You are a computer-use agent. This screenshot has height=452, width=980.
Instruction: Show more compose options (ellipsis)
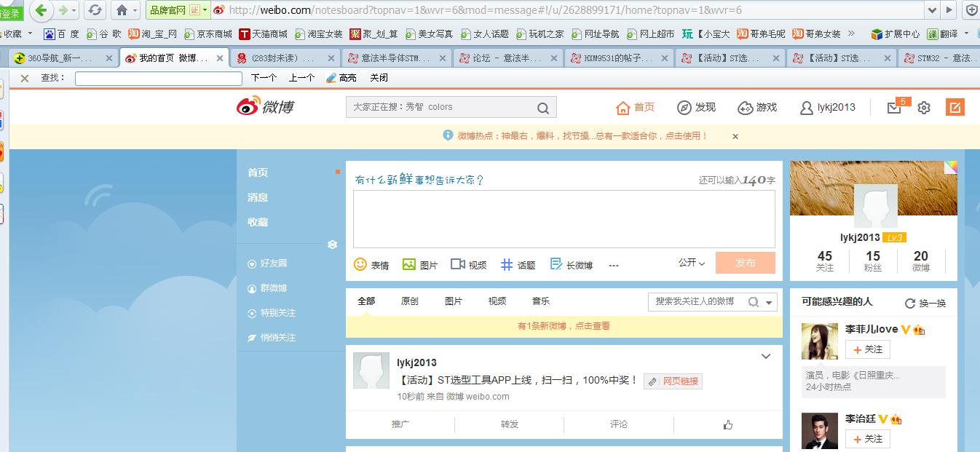[614, 266]
